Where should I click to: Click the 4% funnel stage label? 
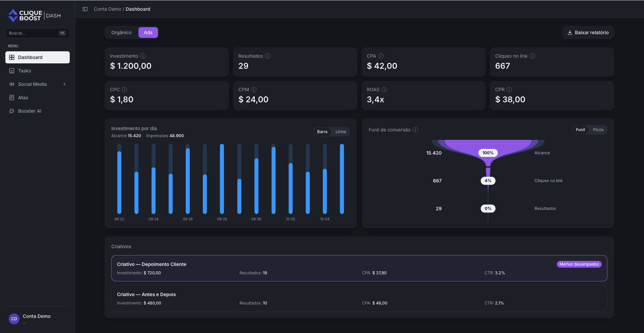488,181
